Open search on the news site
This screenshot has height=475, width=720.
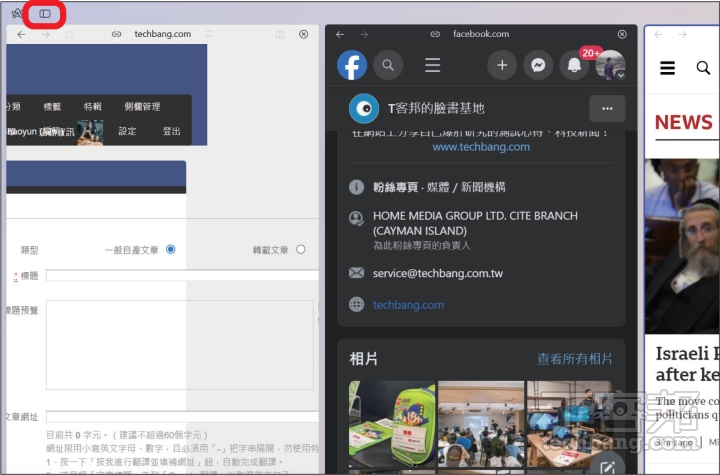[x=703, y=68]
